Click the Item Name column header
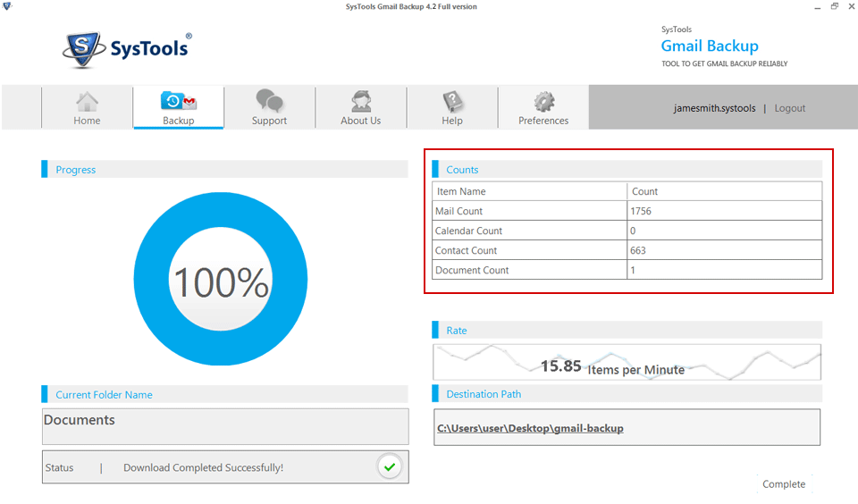This screenshot has height=504, width=858. coord(461,191)
